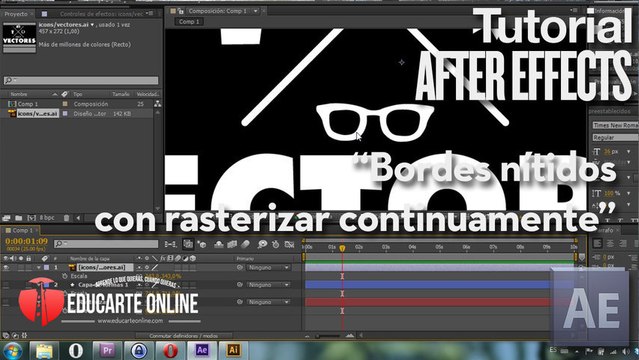Open File Explorer from taskbar

tap(44, 350)
